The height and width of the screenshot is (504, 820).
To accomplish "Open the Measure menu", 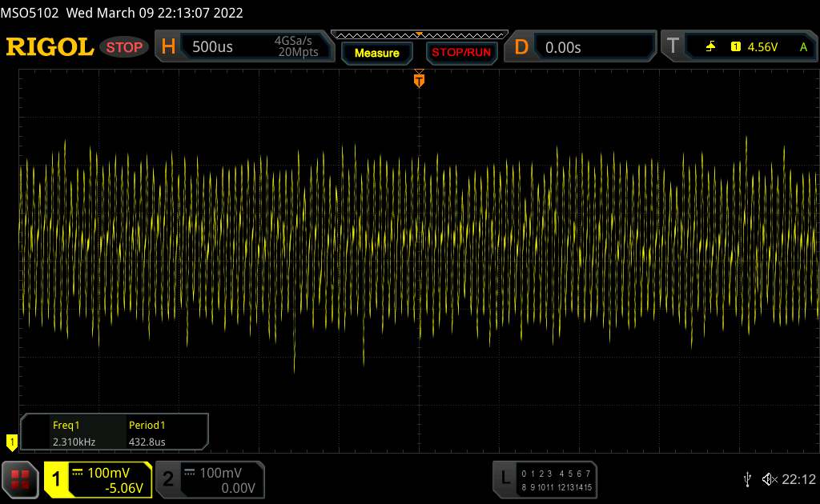I will point(376,53).
